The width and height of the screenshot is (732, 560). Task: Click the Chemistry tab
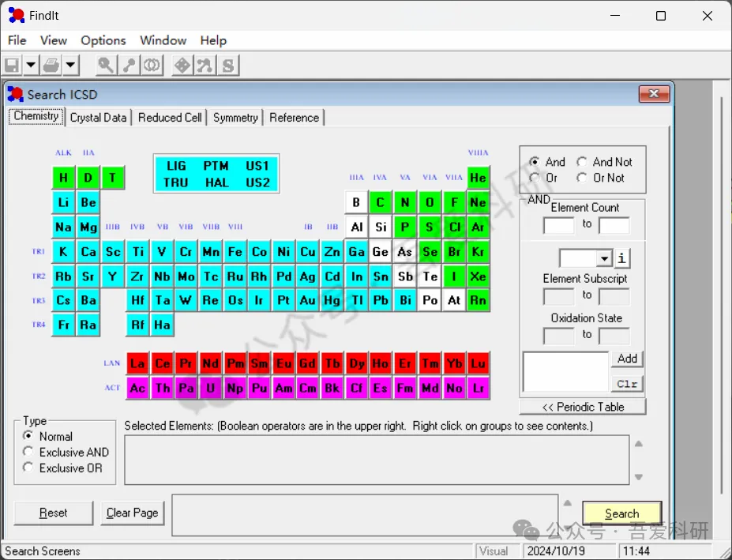coord(36,116)
